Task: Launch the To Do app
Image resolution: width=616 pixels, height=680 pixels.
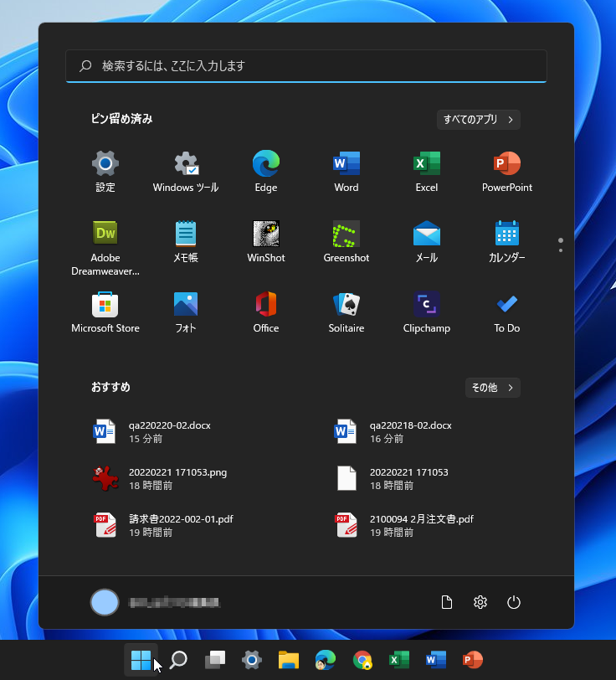Action: coord(506,312)
